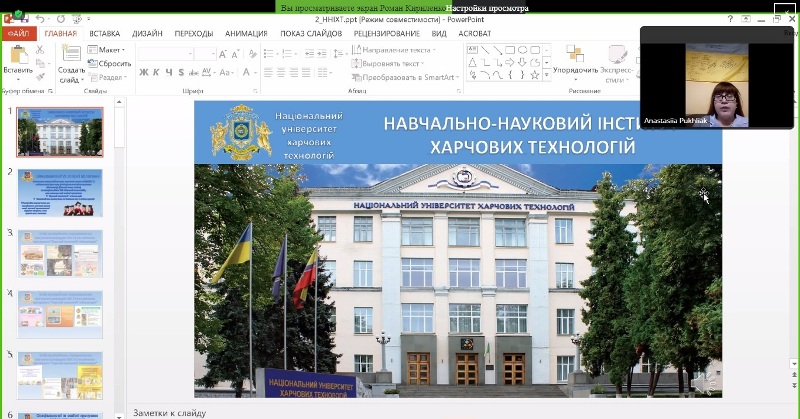Click Преобразовать в SmartArt button
The image size is (800, 419).
coord(406,77)
